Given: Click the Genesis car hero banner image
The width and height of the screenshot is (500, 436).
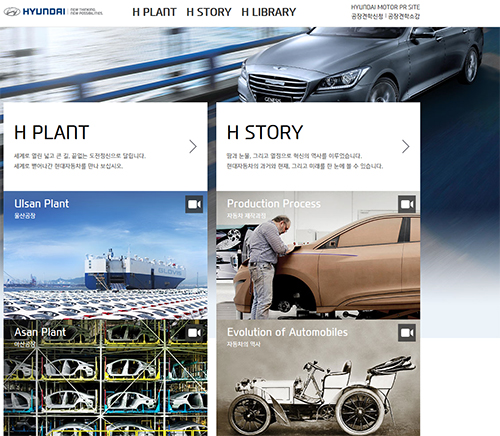Looking at the screenshot, I should point(250,65).
